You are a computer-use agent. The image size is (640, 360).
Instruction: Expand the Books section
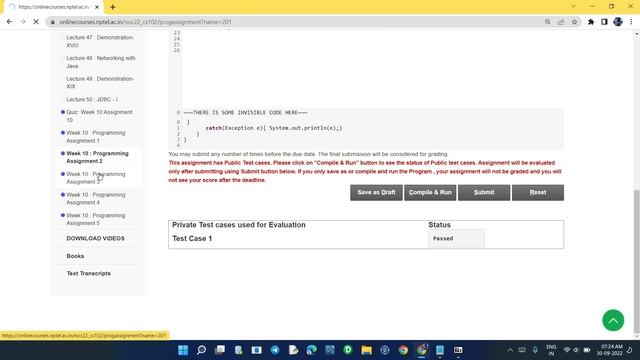point(75,256)
